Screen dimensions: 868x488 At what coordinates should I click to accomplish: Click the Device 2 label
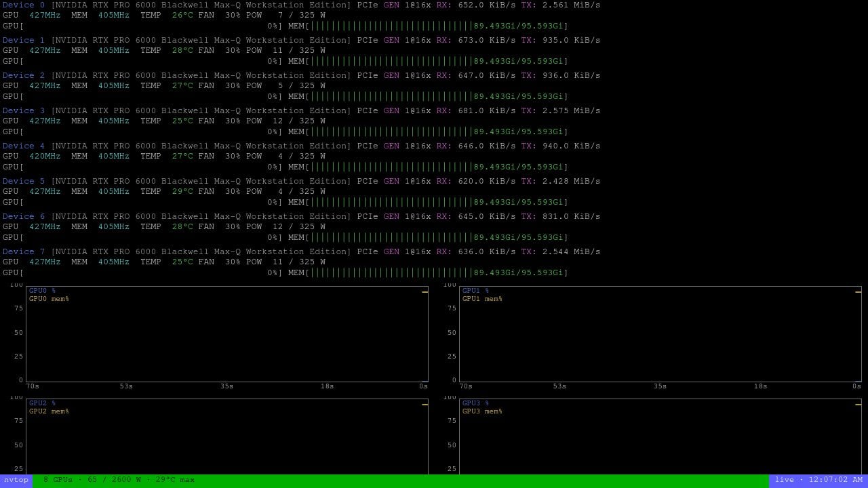[24, 75]
